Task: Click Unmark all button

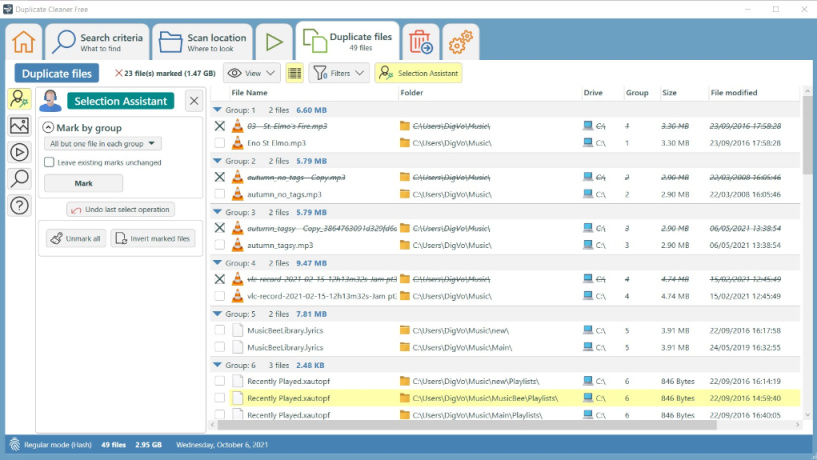Action: 76,239
